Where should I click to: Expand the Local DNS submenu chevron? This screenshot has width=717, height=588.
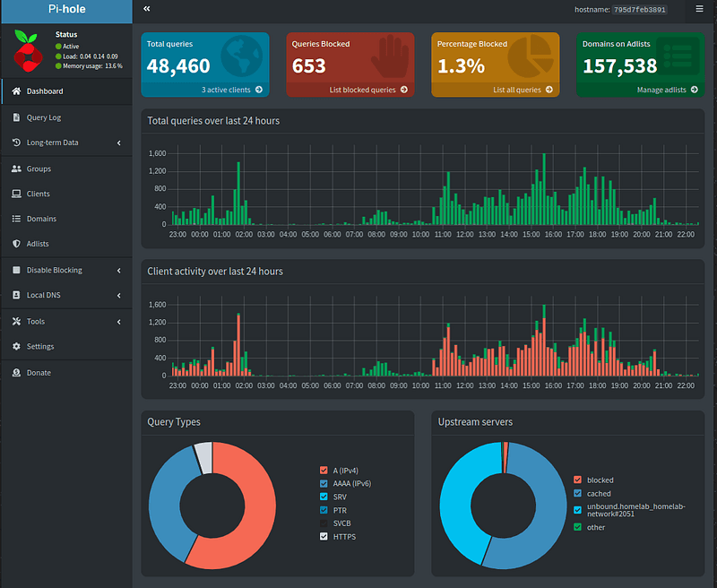point(119,295)
